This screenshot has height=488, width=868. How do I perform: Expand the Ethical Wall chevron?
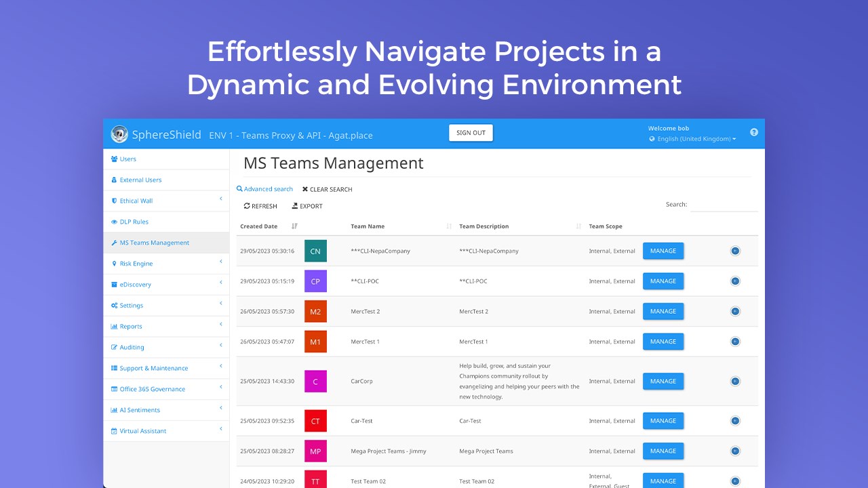pyautogui.click(x=221, y=199)
